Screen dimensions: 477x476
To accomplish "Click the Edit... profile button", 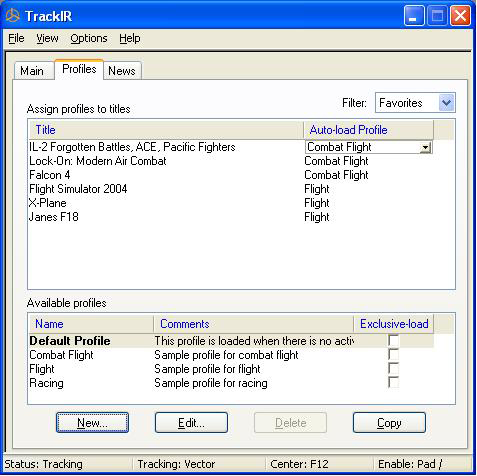I will pos(191,423).
